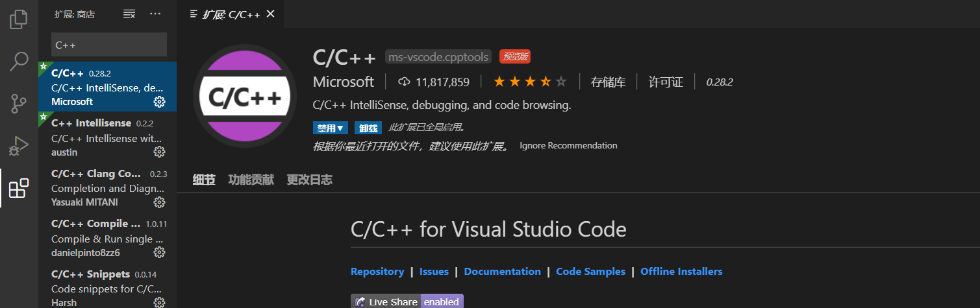
Task: Click the author name danielpinto8zz6
Action: pyautogui.click(x=86, y=252)
